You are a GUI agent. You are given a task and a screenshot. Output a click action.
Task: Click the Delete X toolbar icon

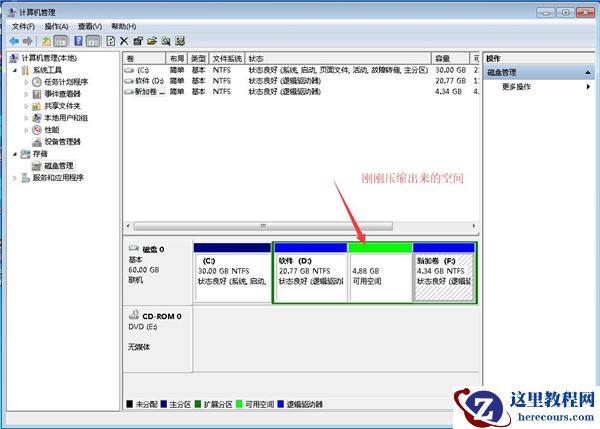point(124,41)
